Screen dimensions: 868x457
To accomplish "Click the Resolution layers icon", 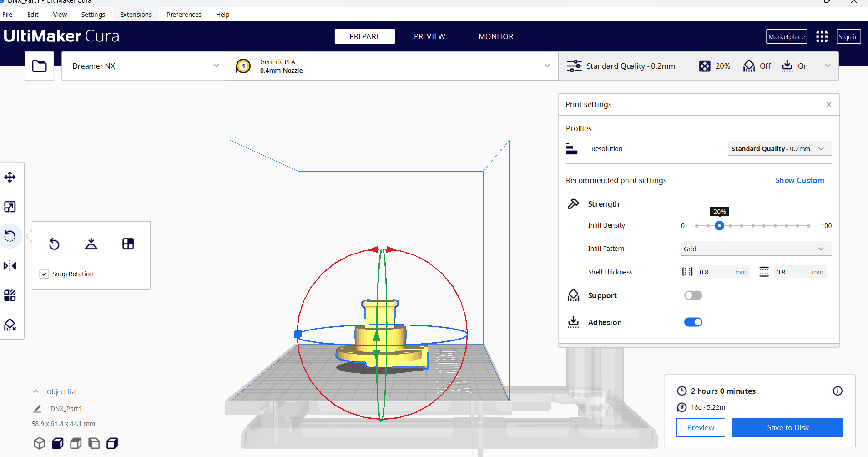I will 572,149.
